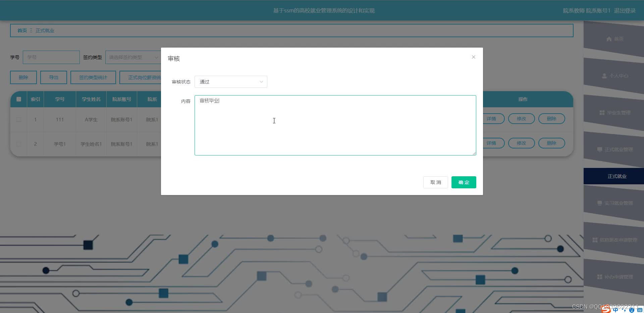Screen dimensions: 644x313
Task: Open 详情 for the A学生 row
Action: [493, 119]
